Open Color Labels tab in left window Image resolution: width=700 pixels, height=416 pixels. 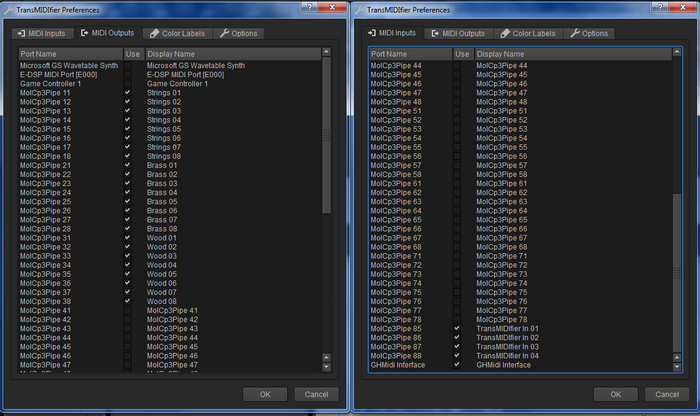point(178,33)
